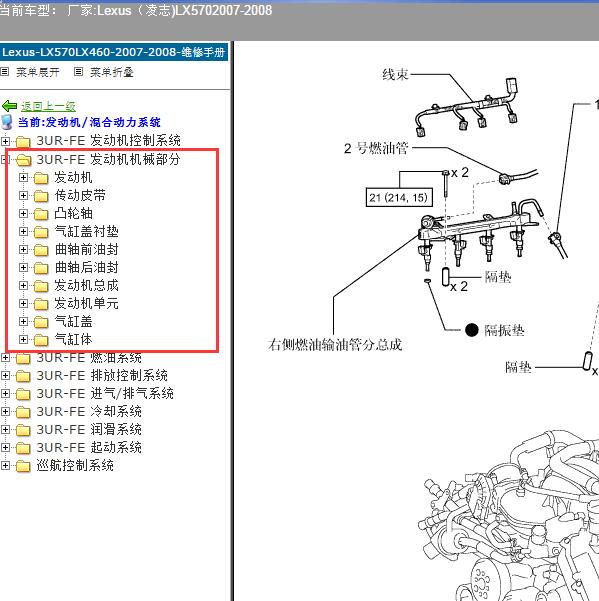Click folder icon next to 发动机
599x601 pixels.
41,178
